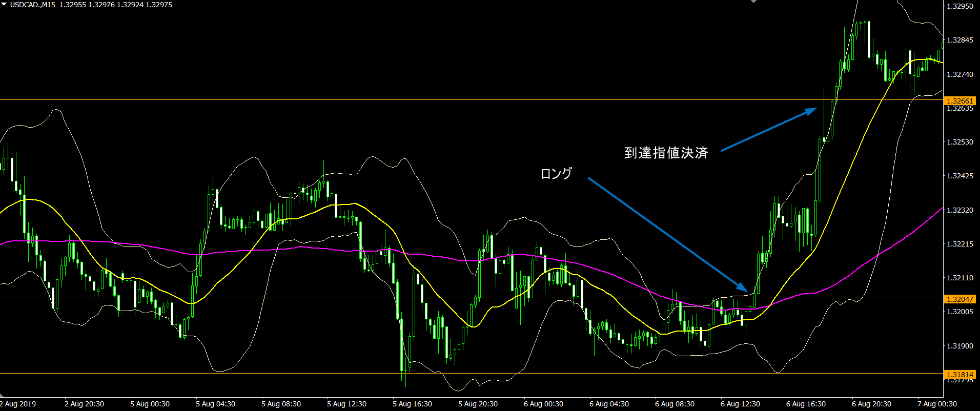Click the 1.32110 price axis label

pyautogui.click(x=960, y=278)
